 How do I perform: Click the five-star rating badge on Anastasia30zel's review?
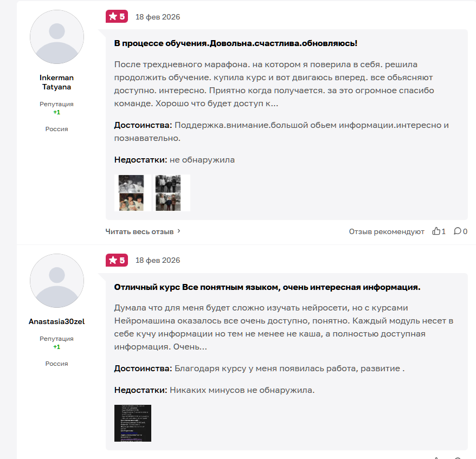pos(117,260)
